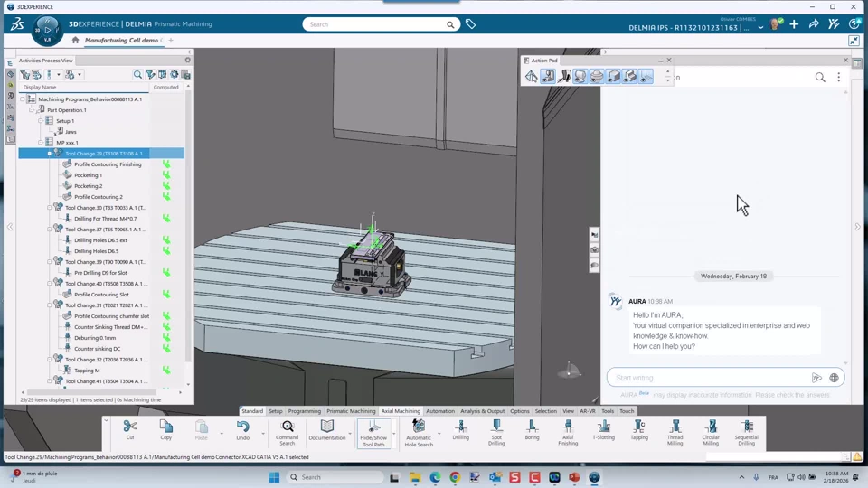Click the home icon next to tab

(75, 40)
